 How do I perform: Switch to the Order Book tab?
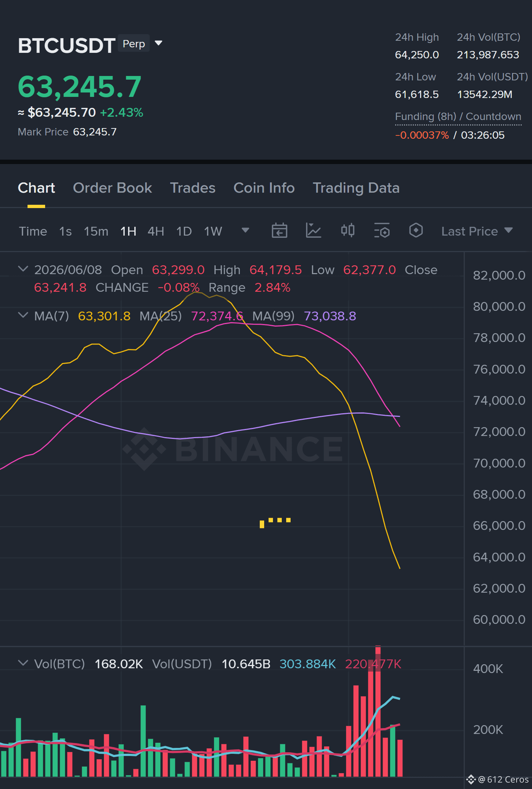click(x=112, y=188)
